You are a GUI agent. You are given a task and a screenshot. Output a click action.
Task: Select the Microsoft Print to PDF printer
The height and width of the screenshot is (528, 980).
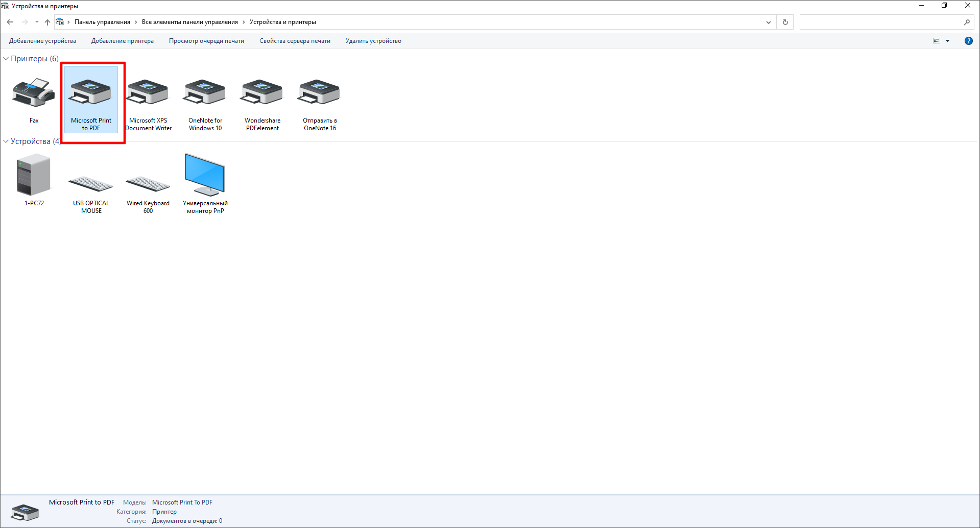91,100
